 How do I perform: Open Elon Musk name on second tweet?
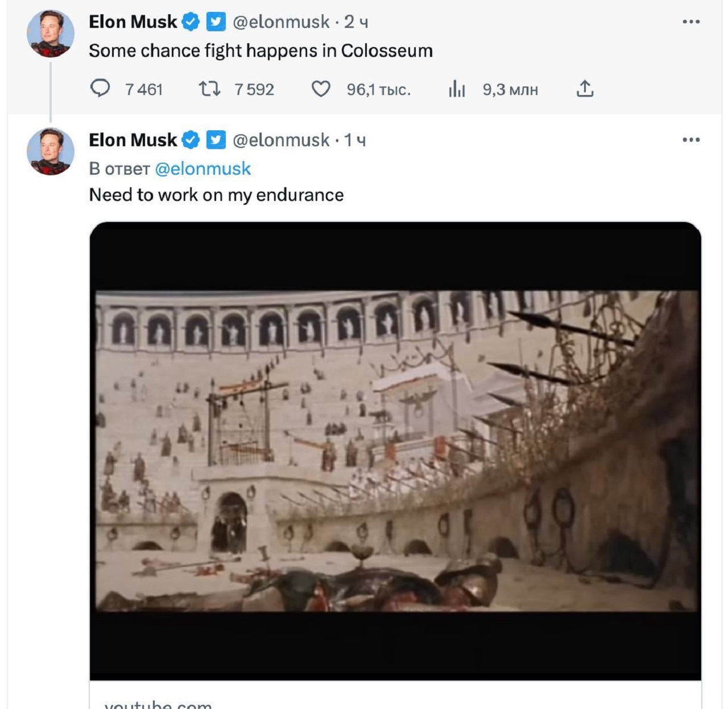(133, 140)
